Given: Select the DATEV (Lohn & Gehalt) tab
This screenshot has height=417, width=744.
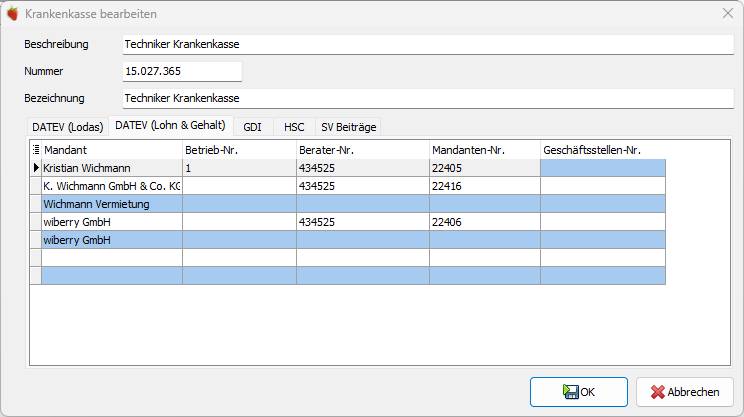Looking at the screenshot, I should [170, 125].
